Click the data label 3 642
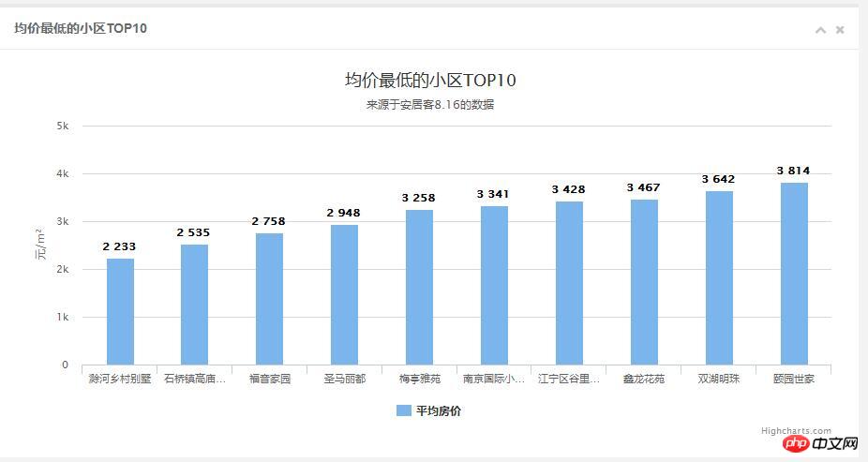 tap(719, 179)
